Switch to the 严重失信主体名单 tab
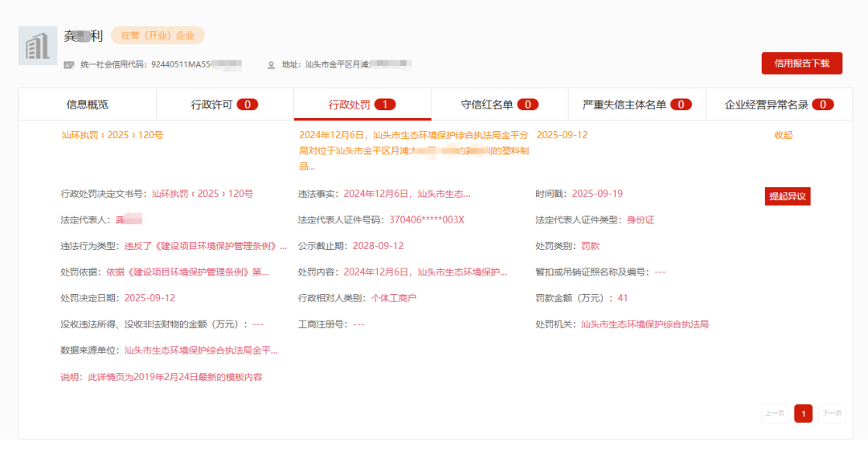868x450 pixels. [637, 104]
